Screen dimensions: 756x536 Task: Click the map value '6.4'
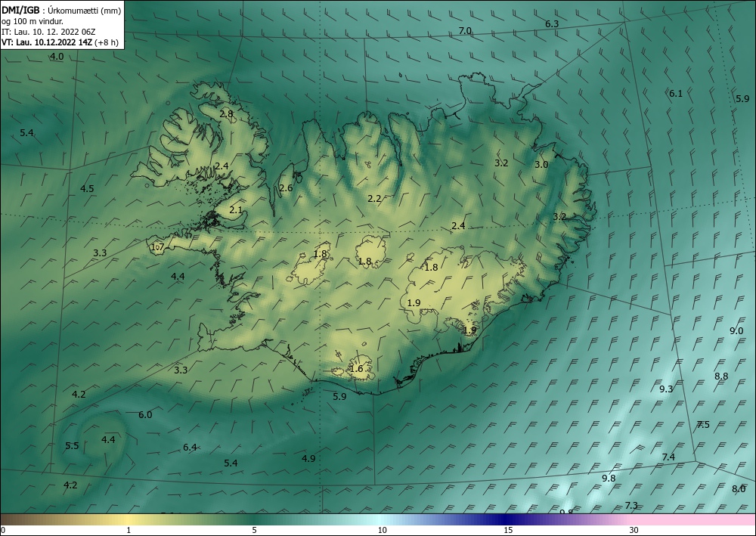(x=190, y=448)
